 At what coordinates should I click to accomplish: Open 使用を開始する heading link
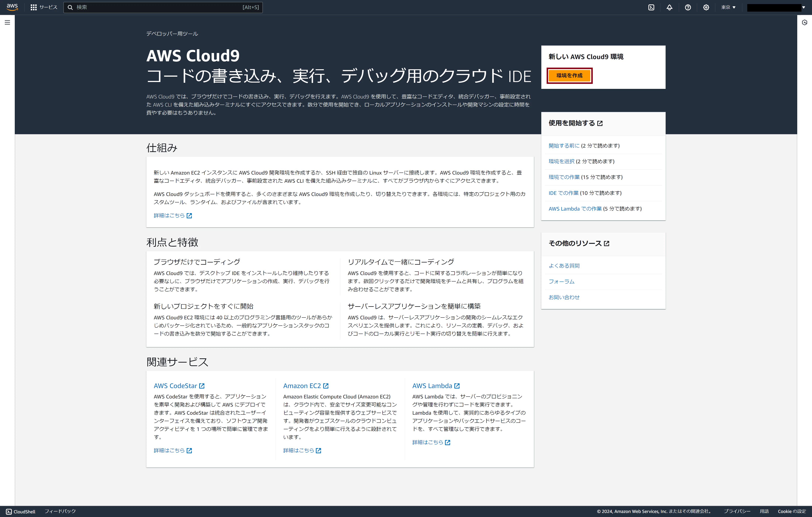coord(576,123)
